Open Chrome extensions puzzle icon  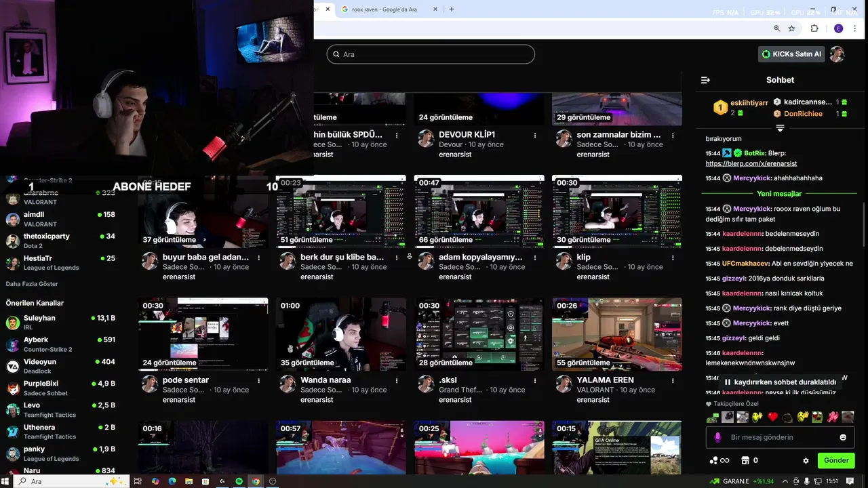pyautogui.click(x=814, y=28)
